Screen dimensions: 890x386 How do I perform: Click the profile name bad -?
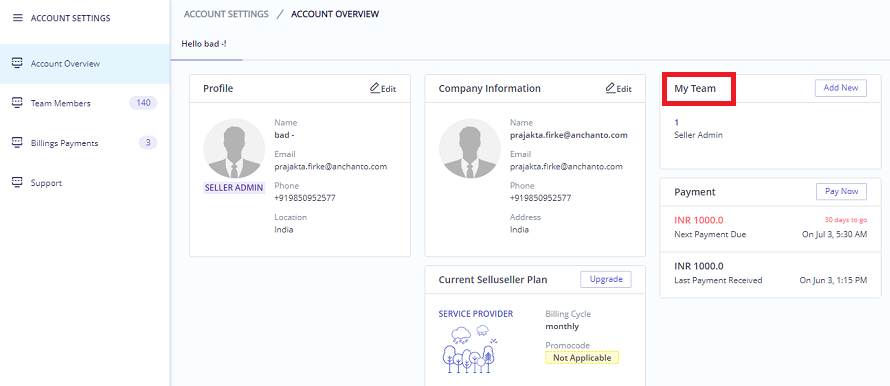click(284, 135)
